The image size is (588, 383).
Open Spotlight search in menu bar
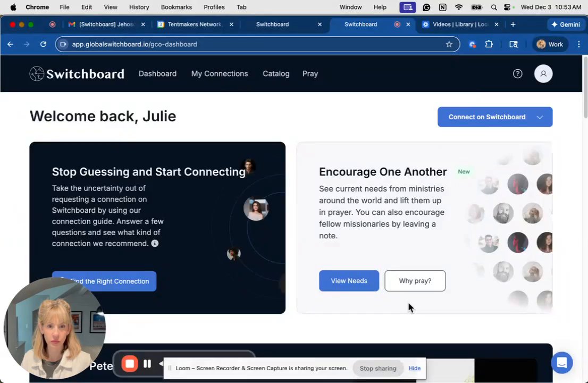(494, 7)
